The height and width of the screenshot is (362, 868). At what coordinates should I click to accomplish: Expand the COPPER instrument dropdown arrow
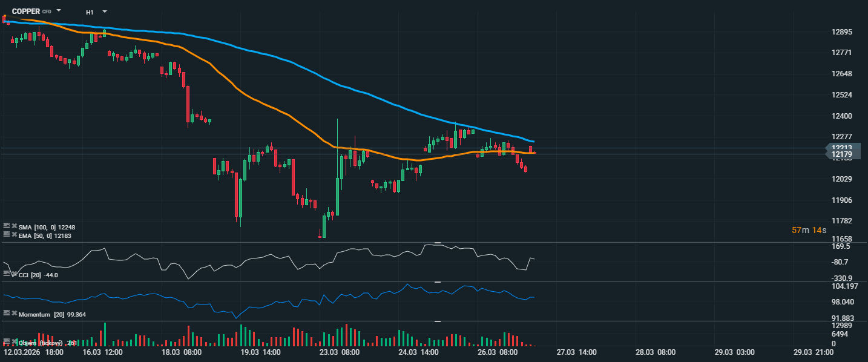59,11
